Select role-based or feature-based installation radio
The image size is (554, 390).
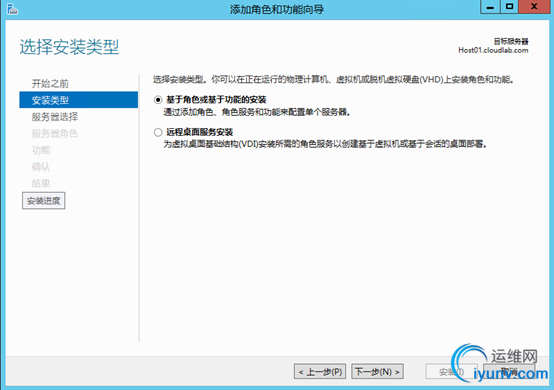click(158, 100)
